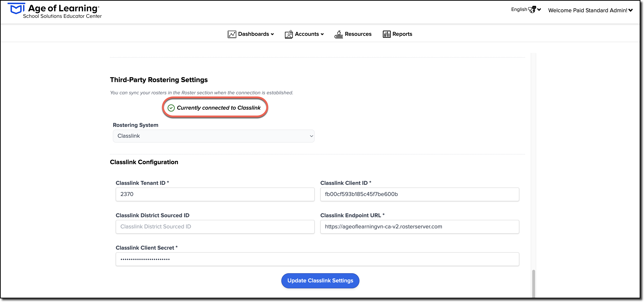This screenshot has width=644, height=302.
Task: Click the 'Classlink District Sourced ID' label
Action: pyautogui.click(x=152, y=215)
